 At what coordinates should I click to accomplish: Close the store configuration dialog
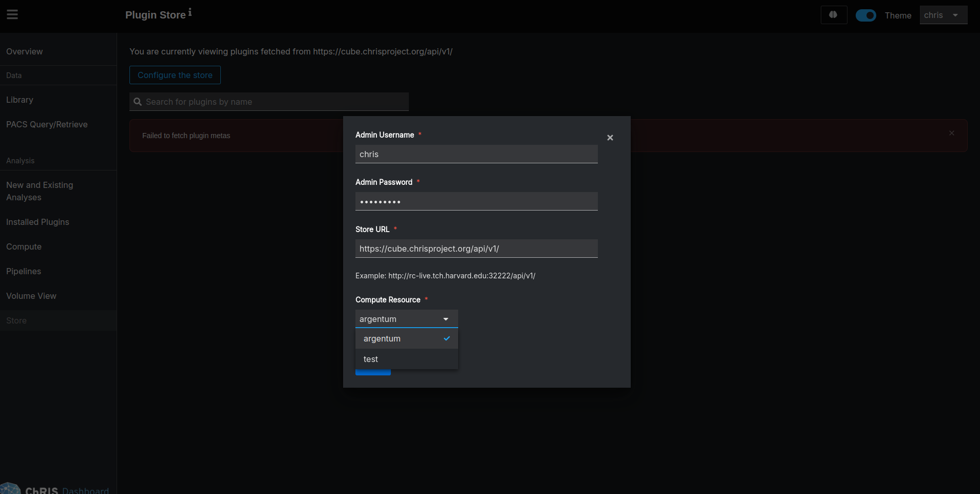click(x=610, y=138)
